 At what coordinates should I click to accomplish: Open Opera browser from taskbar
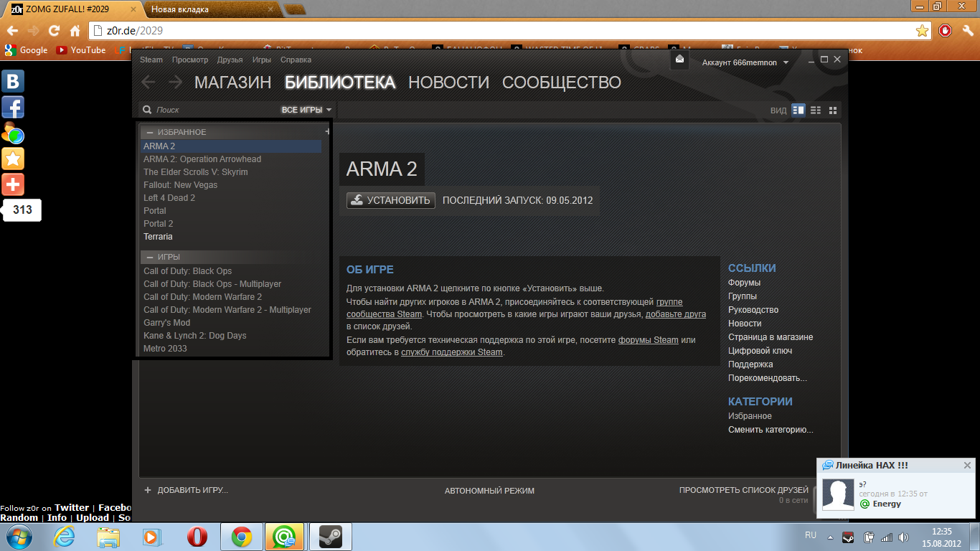(197, 537)
